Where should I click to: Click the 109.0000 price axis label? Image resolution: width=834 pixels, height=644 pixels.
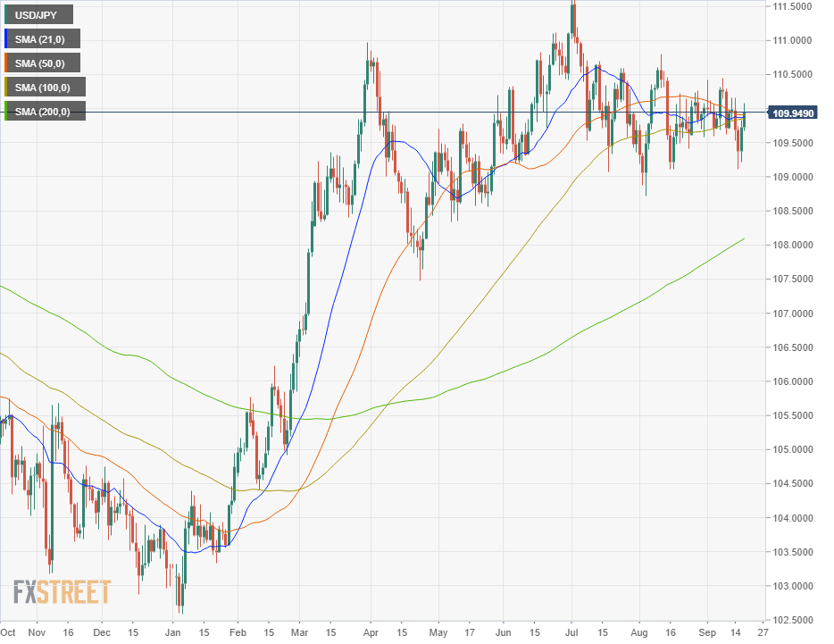point(792,177)
